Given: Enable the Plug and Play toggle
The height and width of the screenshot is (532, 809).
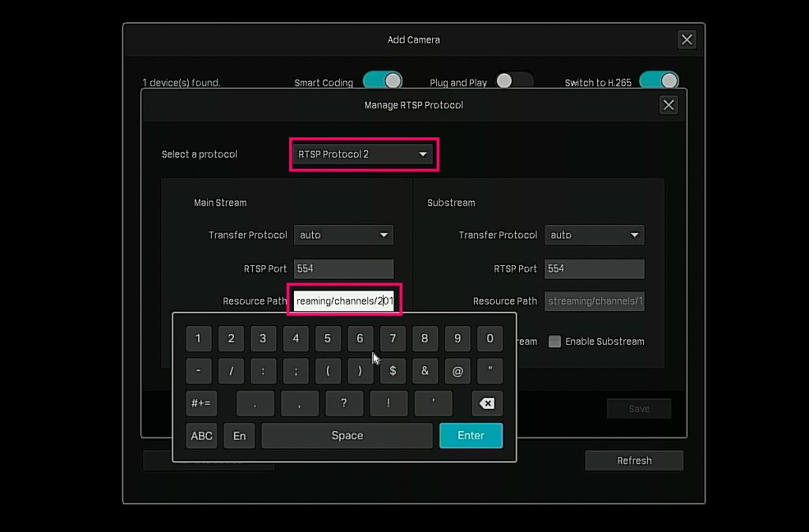Looking at the screenshot, I should tap(514, 81).
